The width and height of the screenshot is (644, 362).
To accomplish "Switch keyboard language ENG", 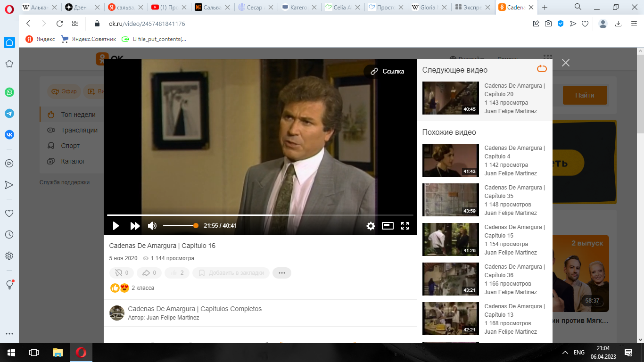I will (579, 352).
